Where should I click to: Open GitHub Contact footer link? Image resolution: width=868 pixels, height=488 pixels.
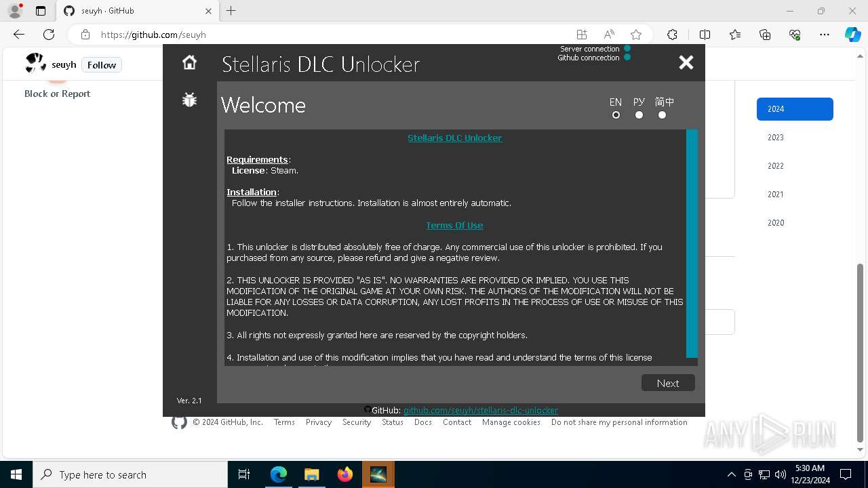457,422
